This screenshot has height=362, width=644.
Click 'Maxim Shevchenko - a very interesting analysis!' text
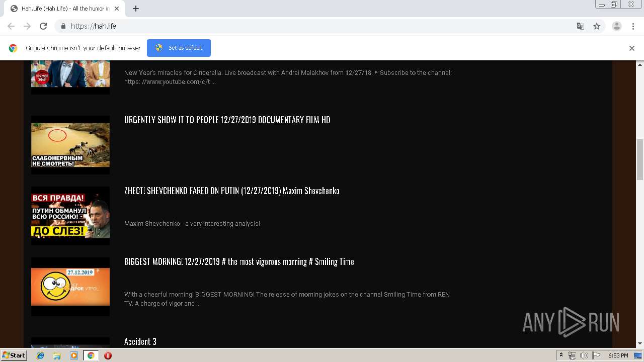click(x=192, y=224)
